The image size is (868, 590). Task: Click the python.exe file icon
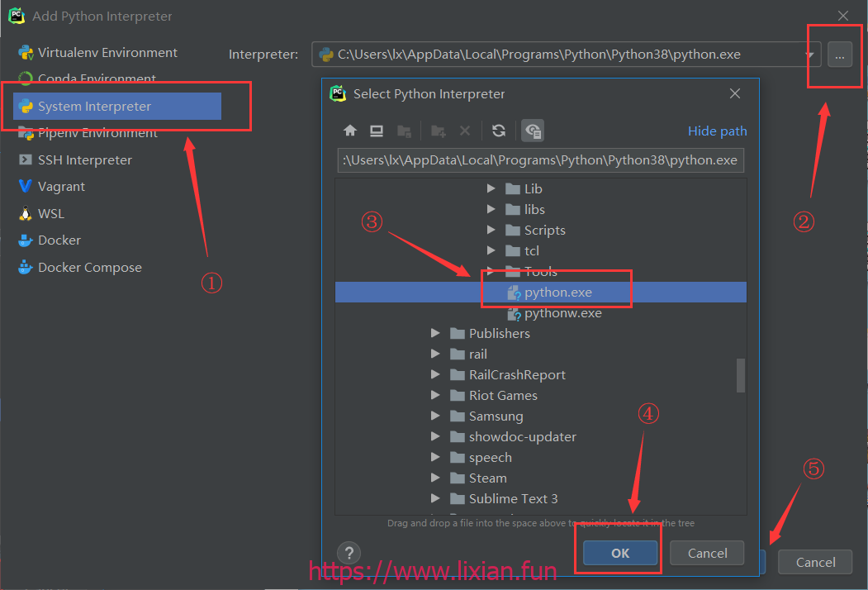514,293
